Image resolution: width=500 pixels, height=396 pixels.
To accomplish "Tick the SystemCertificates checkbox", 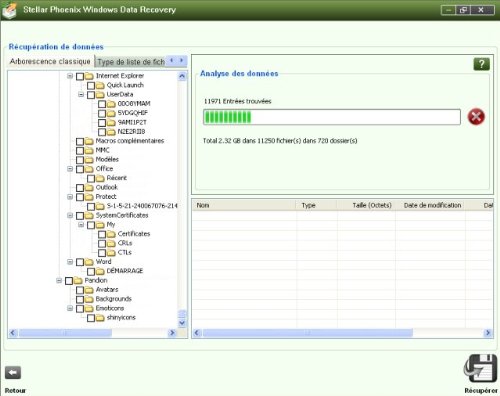I will (x=80, y=216).
